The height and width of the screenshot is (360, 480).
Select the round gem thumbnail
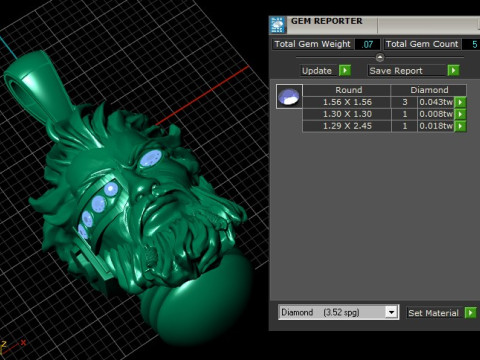[289, 96]
